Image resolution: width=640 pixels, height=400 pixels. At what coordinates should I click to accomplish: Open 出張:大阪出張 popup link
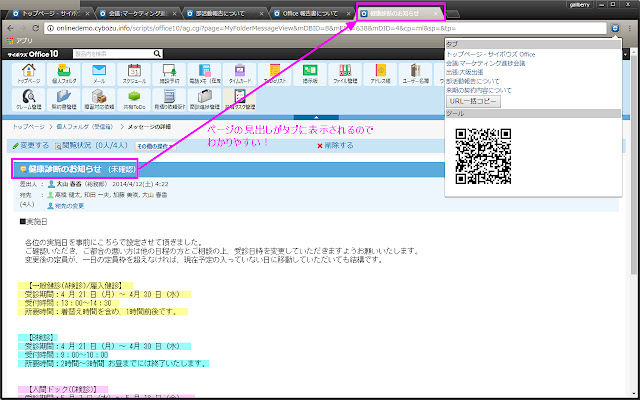[464, 72]
